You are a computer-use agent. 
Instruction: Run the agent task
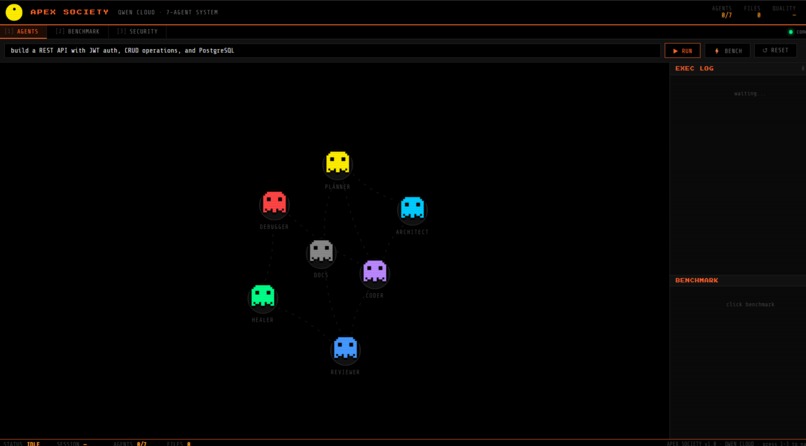pyautogui.click(x=682, y=51)
